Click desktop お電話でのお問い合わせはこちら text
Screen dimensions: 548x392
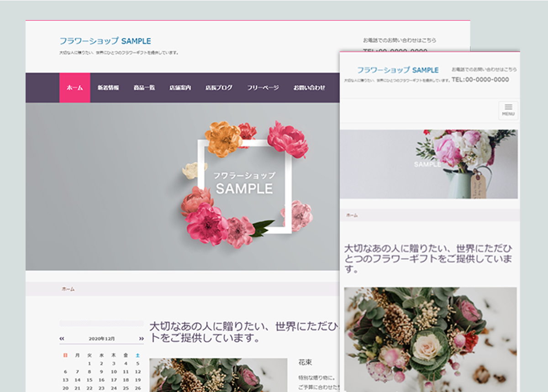click(400, 40)
